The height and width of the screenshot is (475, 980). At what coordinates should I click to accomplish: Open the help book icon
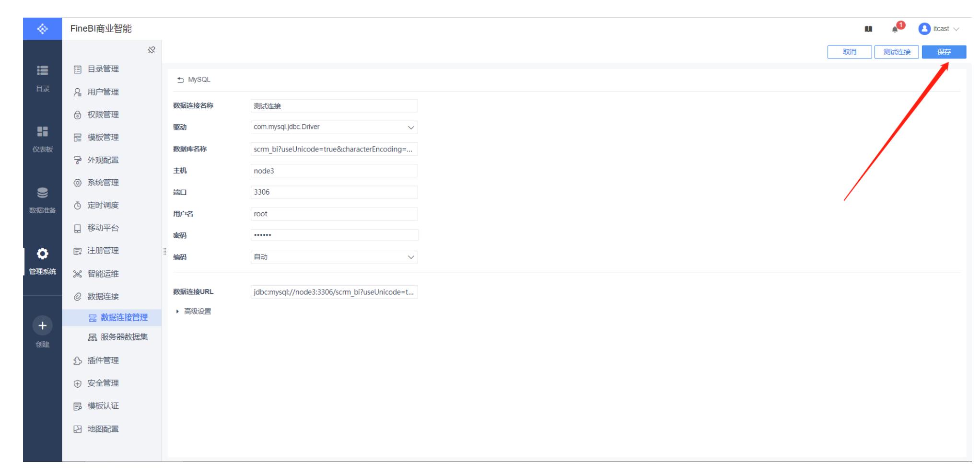tap(868, 29)
